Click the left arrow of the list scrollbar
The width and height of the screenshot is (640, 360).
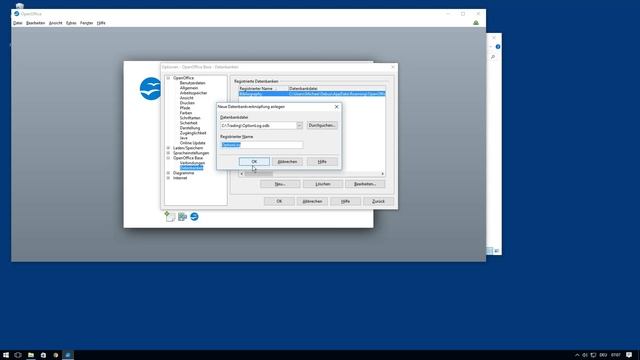click(x=242, y=174)
